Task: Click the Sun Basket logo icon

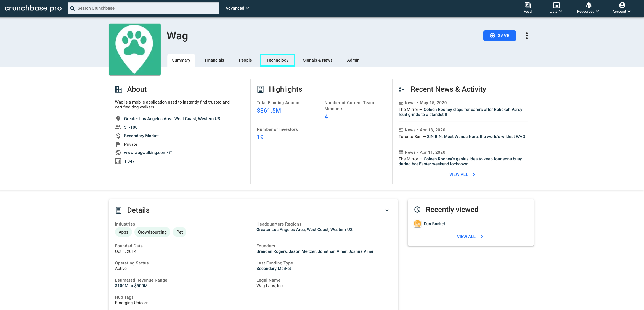Action: (x=417, y=224)
